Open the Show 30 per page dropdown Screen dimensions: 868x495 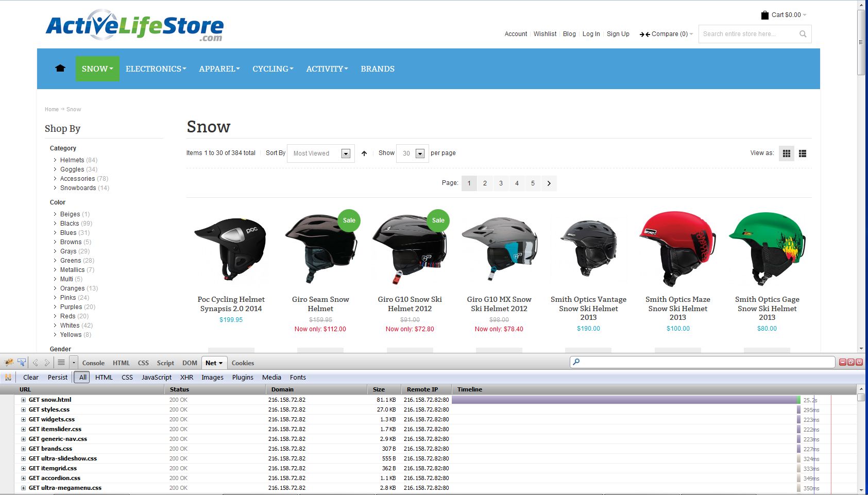(413, 153)
